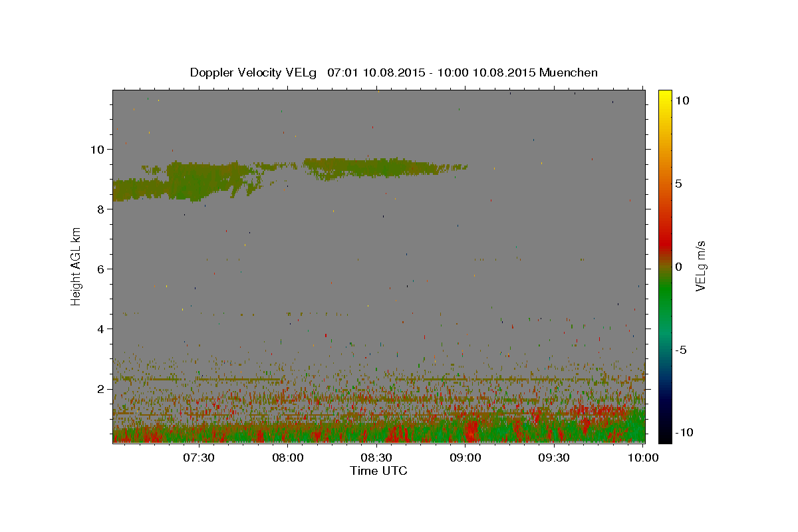The height and width of the screenshot is (532, 798).
Task: Click the 'Time UTC' axis label
Action: [x=378, y=471]
